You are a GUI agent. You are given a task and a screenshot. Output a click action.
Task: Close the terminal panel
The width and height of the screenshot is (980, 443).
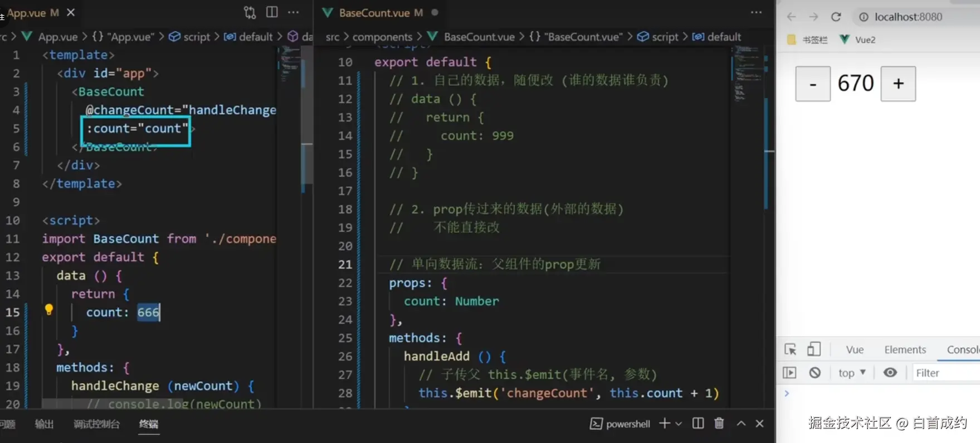coord(759,423)
